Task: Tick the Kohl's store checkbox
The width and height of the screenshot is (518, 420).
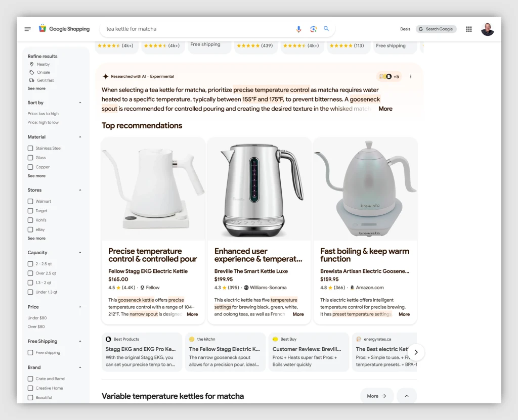Action: 30,220
